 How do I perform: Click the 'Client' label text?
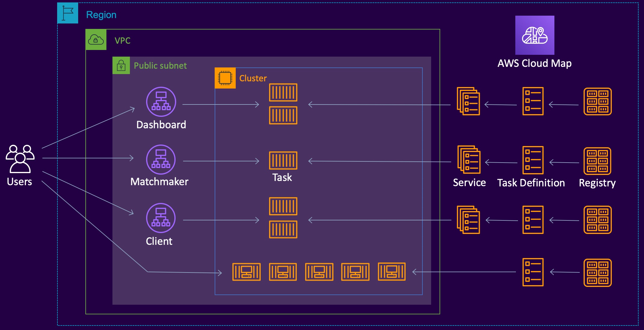159,241
